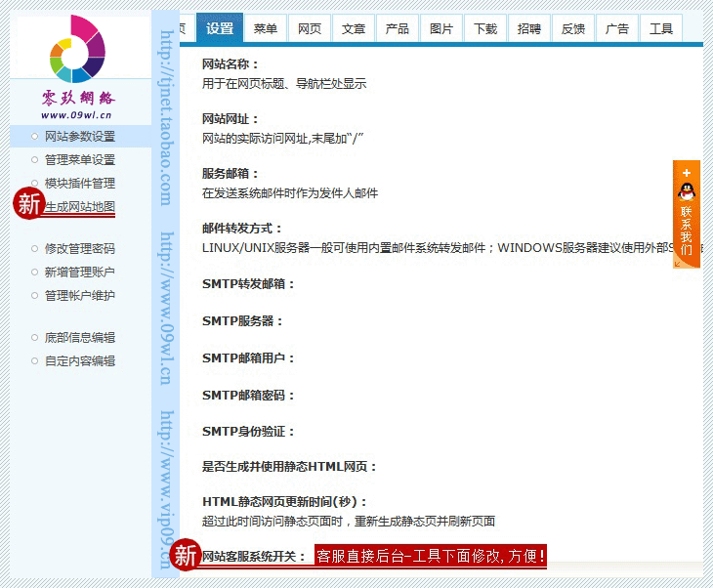Open the 招聘 tab
713x588 pixels.
[529, 28]
